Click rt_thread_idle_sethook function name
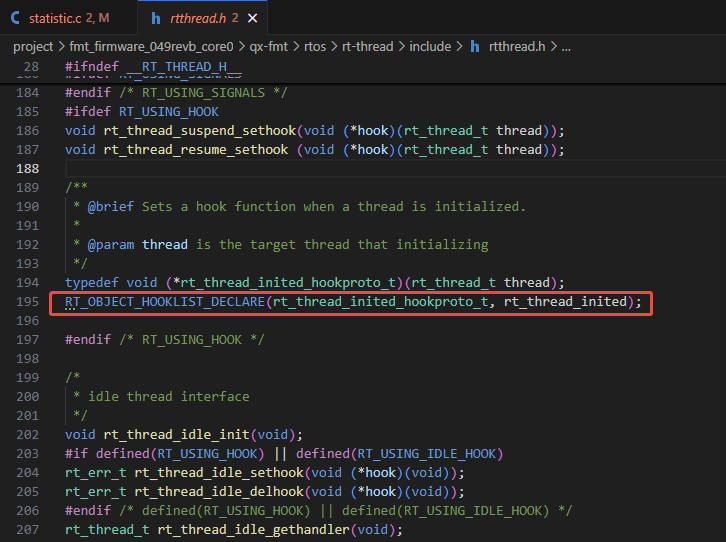Image resolution: width=726 pixels, height=542 pixels. pos(219,473)
